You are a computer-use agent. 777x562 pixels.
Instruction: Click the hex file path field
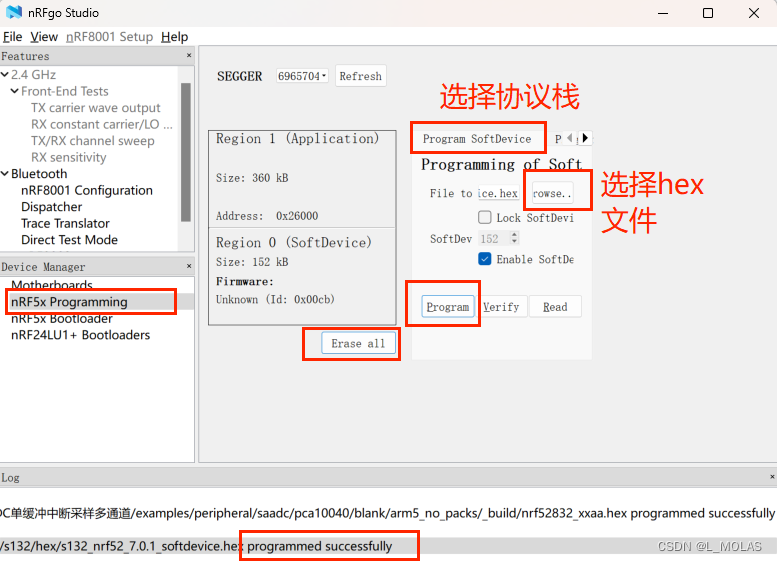pos(498,193)
